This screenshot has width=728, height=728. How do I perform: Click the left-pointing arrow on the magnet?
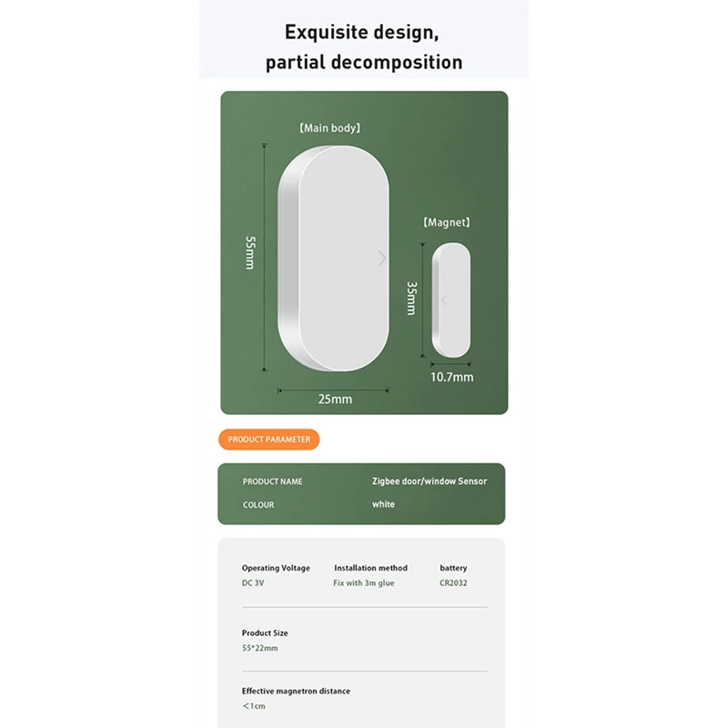444,299
